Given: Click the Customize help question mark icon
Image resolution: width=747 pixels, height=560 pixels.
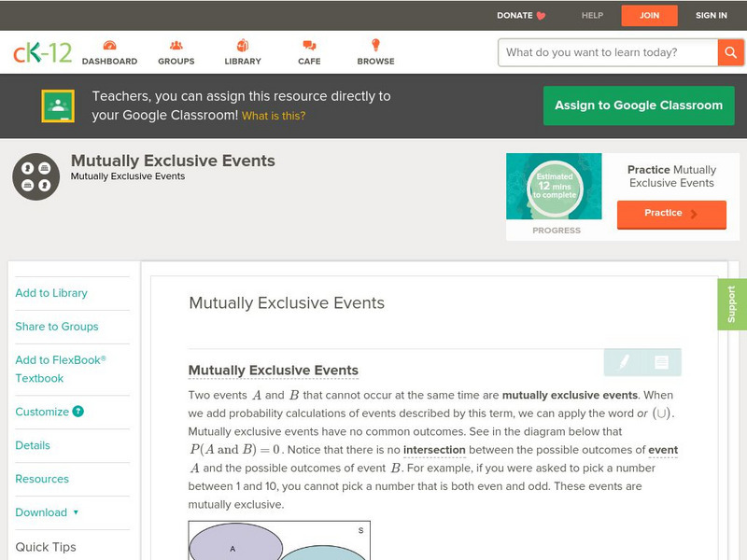Looking at the screenshot, I should tap(78, 412).
